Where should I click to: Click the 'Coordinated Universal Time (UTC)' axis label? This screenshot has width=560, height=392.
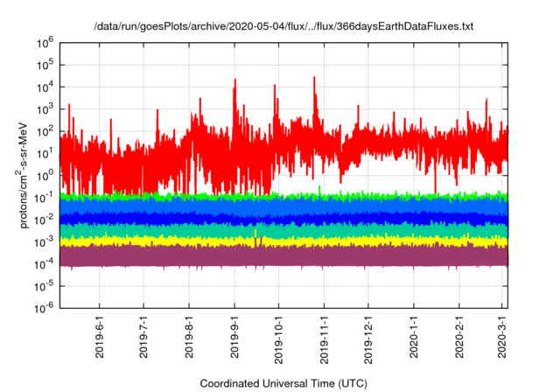click(x=283, y=383)
